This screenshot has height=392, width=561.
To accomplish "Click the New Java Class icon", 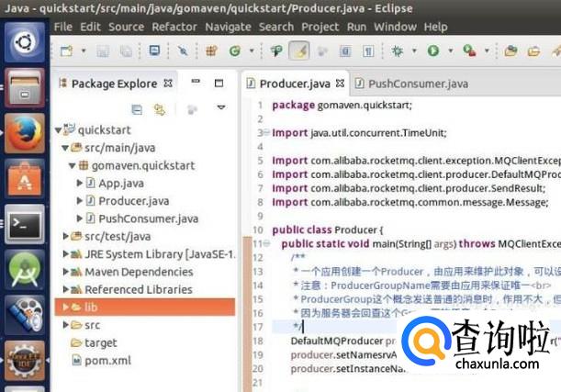I will click(x=235, y=51).
